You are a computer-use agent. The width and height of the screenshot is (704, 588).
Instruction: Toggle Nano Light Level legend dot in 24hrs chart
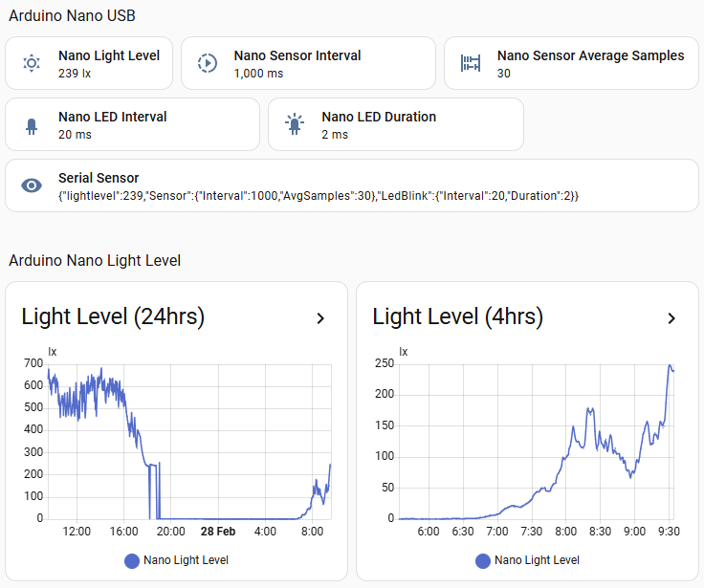[132, 560]
